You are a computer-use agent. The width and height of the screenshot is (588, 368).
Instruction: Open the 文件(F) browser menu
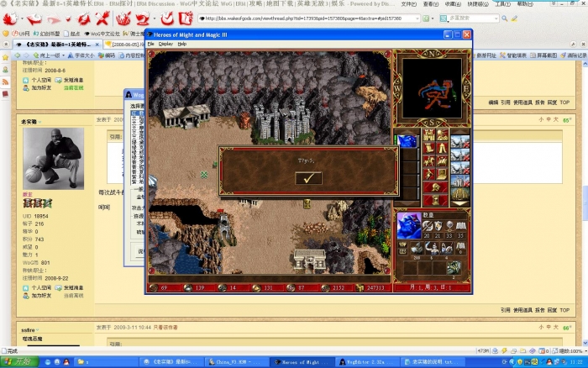(409, 4)
